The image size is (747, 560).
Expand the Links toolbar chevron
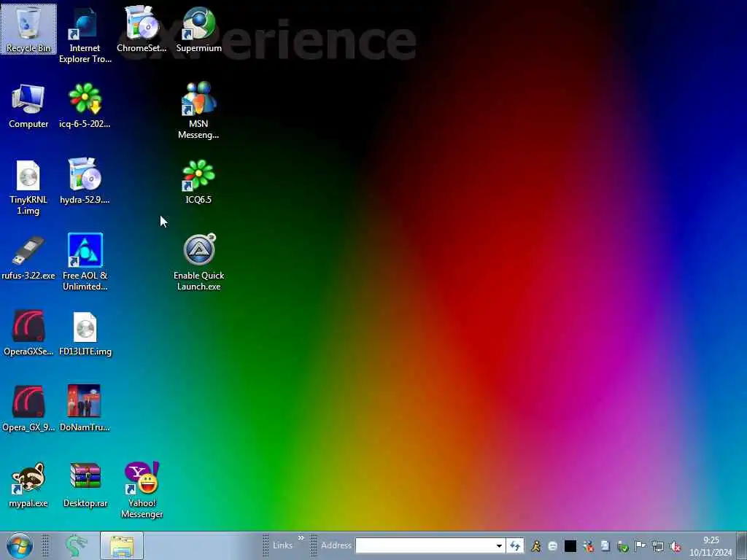click(x=301, y=538)
